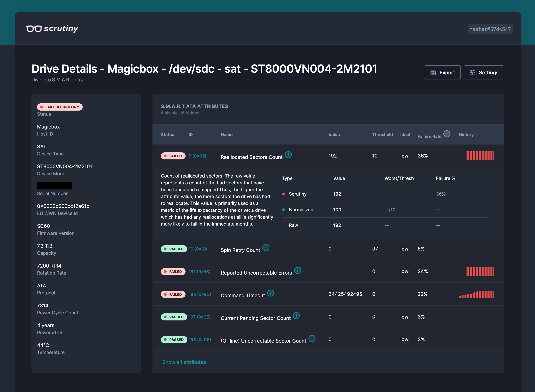Click the Command Timeout history sparkline

[x=476, y=294]
